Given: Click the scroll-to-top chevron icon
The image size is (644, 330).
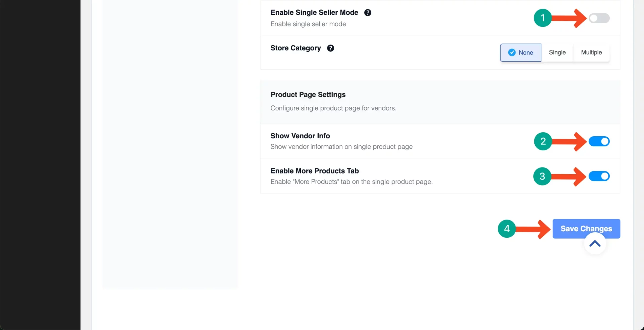Looking at the screenshot, I should coord(595,244).
